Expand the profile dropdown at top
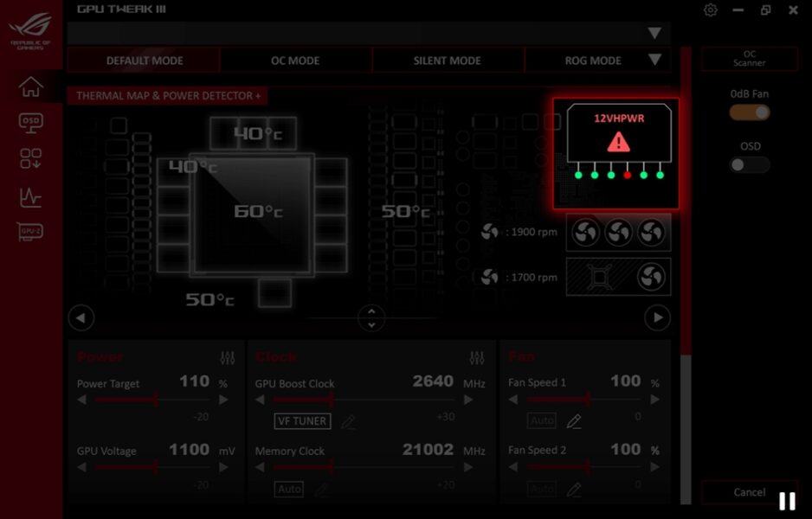Image resolution: width=812 pixels, height=519 pixels. point(654,33)
